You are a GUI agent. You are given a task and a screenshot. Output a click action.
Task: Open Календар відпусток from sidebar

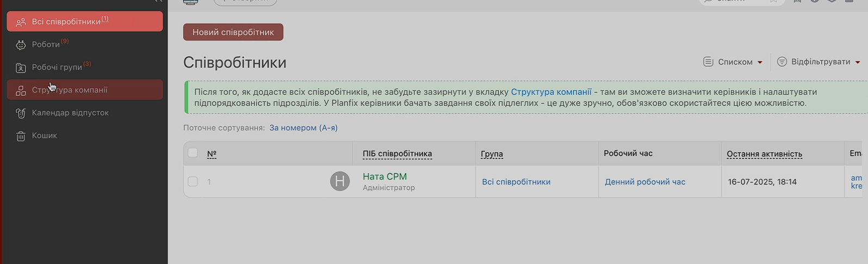click(70, 113)
